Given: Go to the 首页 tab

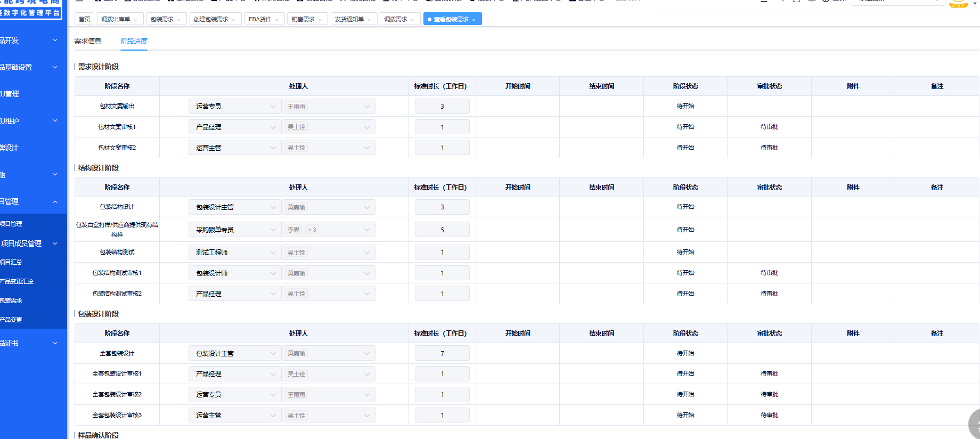Looking at the screenshot, I should 84,19.
